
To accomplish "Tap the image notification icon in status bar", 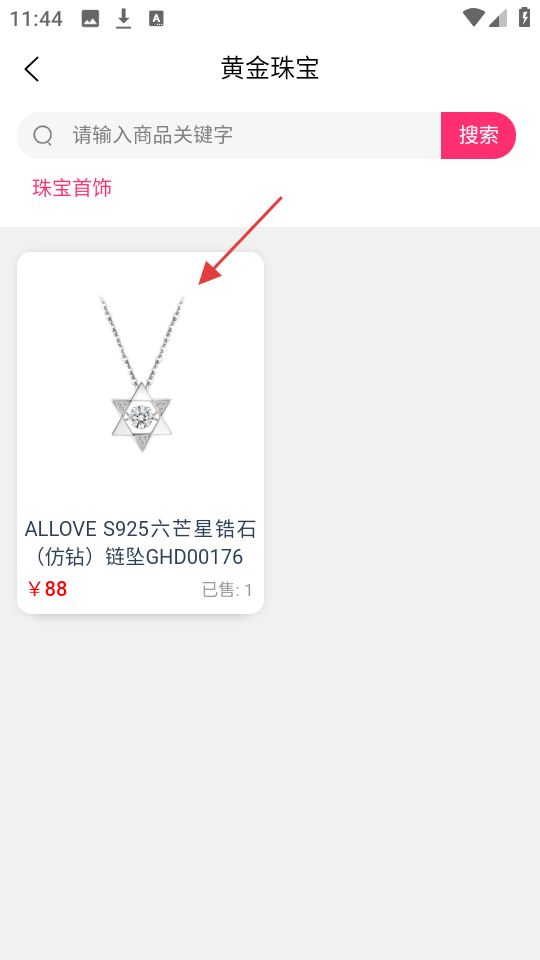I will click(90, 19).
